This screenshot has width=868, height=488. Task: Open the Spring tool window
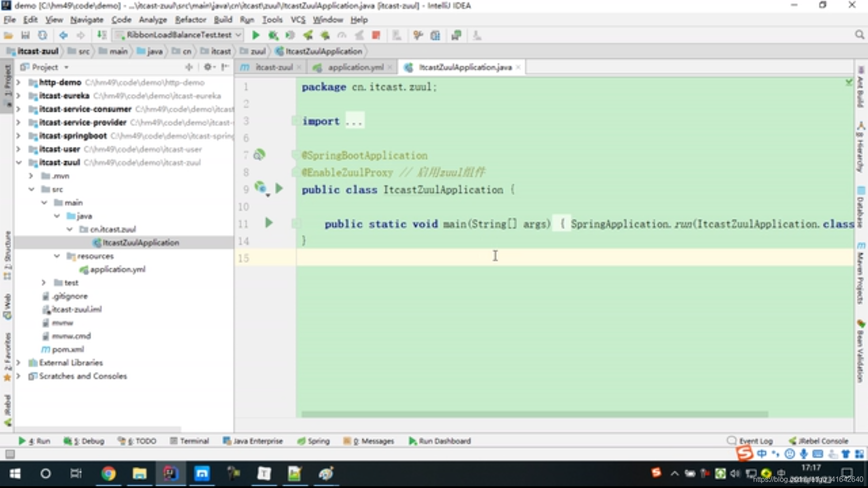point(313,441)
